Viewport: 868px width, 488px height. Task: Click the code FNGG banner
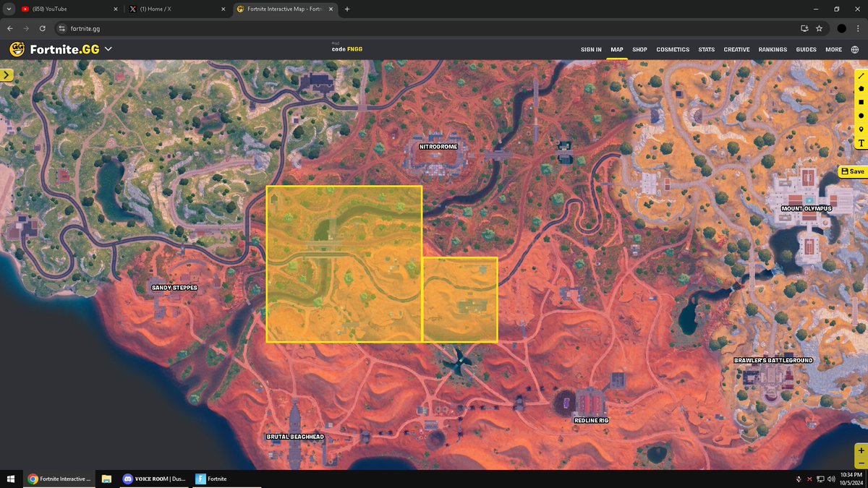click(x=349, y=48)
